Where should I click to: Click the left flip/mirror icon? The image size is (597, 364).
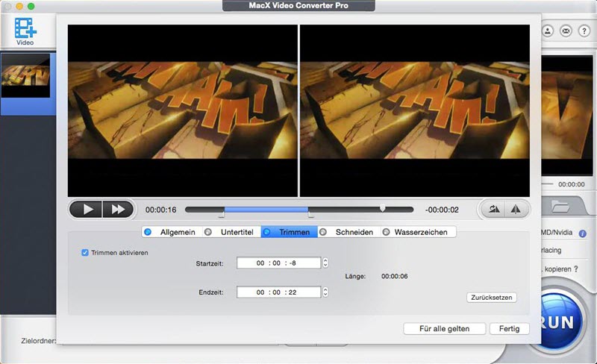pyautogui.click(x=494, y=210)
